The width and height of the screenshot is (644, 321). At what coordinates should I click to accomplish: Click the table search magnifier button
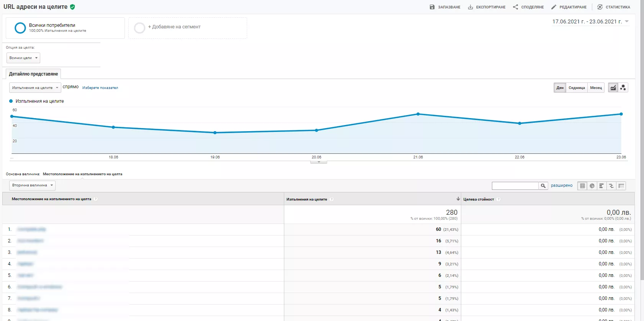(543, 186)
